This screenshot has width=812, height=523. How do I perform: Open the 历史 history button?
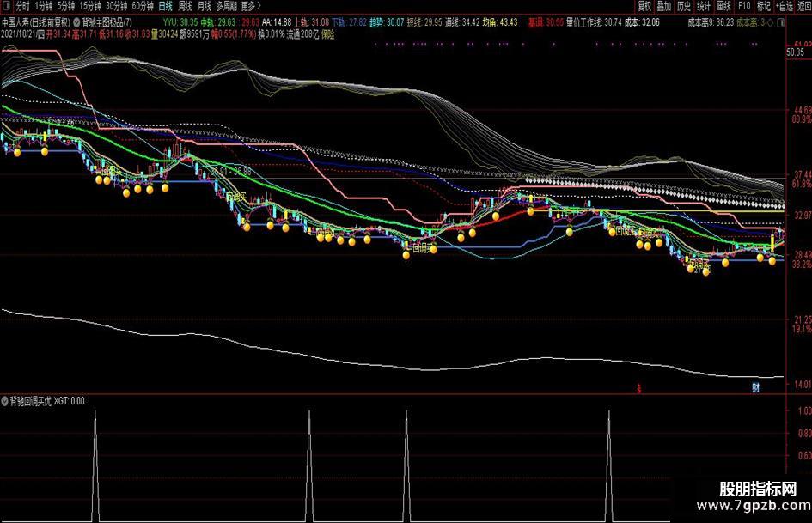click(x=684, y=6)
